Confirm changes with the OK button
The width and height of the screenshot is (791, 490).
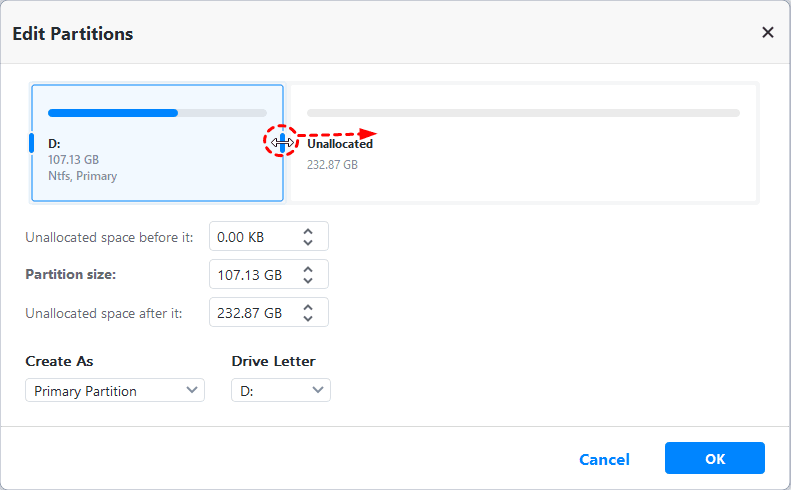[714, 459]
